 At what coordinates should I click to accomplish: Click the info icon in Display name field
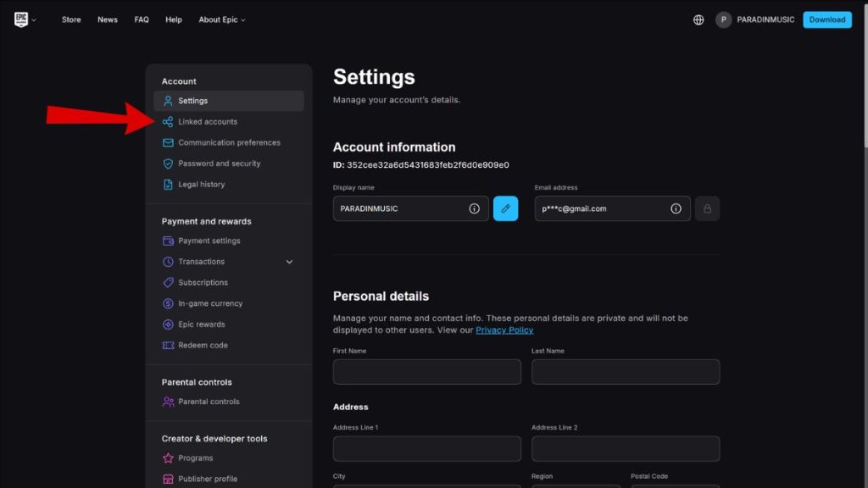[x=475, y=208]
